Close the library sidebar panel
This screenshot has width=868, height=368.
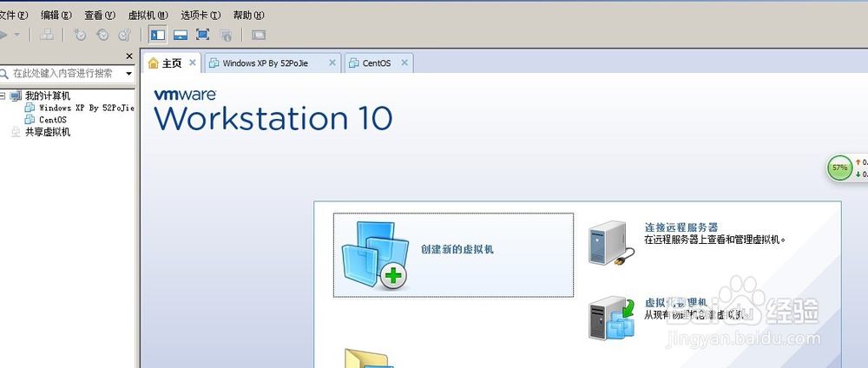[x=129, y=56]
